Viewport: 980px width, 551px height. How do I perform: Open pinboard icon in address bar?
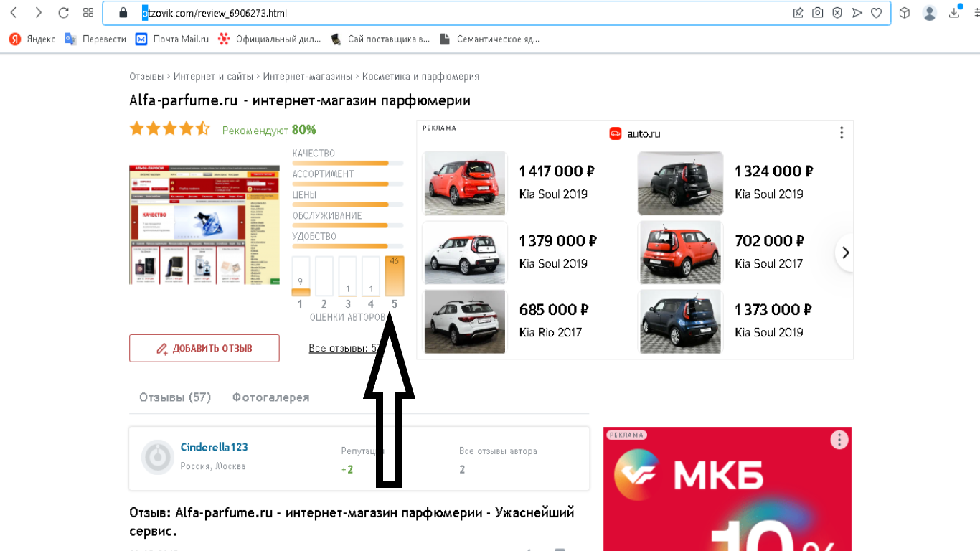(x=798, y=12)
